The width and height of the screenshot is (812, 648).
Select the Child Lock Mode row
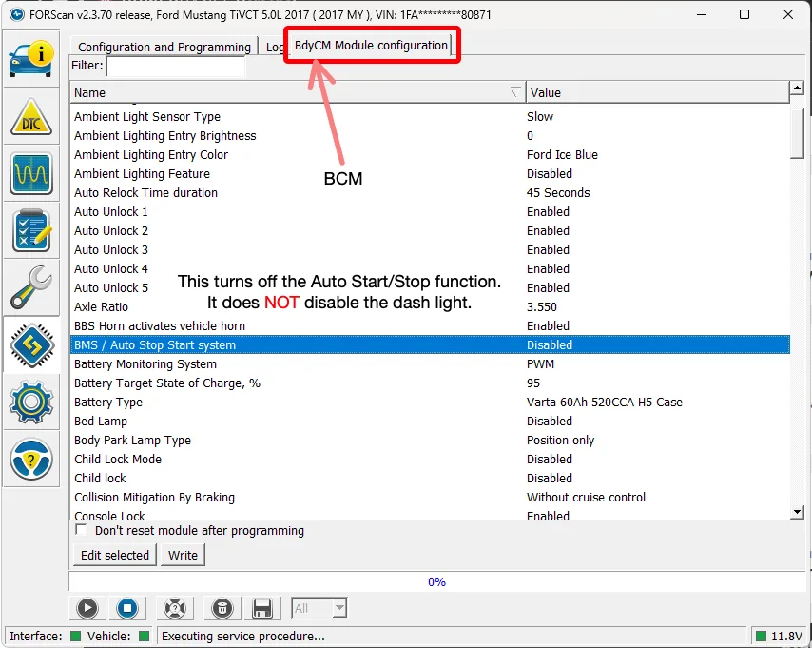(430, 459)
